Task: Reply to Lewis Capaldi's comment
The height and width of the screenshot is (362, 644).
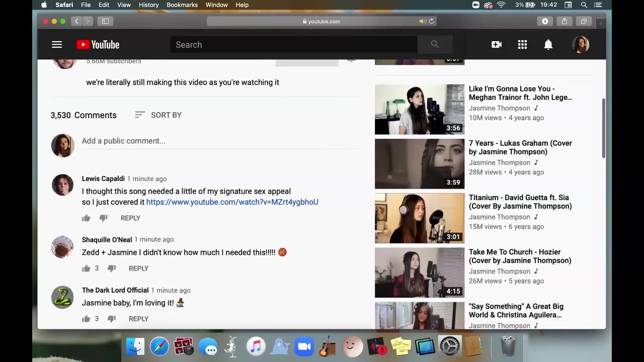Action: [130, 218]
